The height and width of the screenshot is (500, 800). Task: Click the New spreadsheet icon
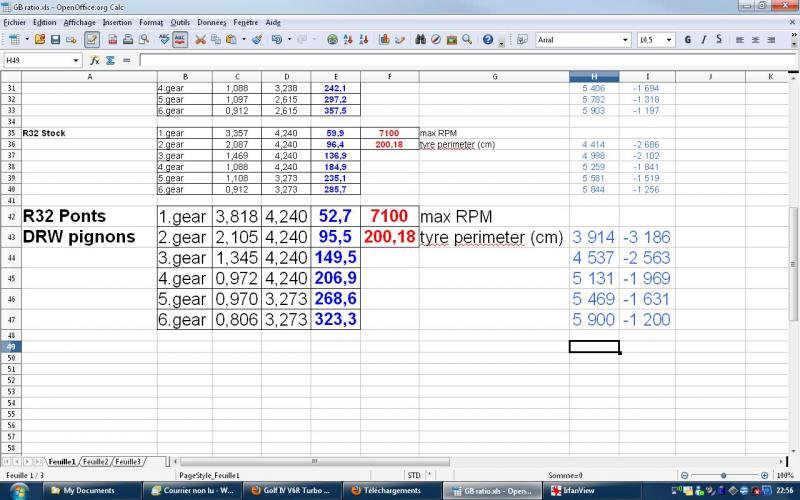14,39
